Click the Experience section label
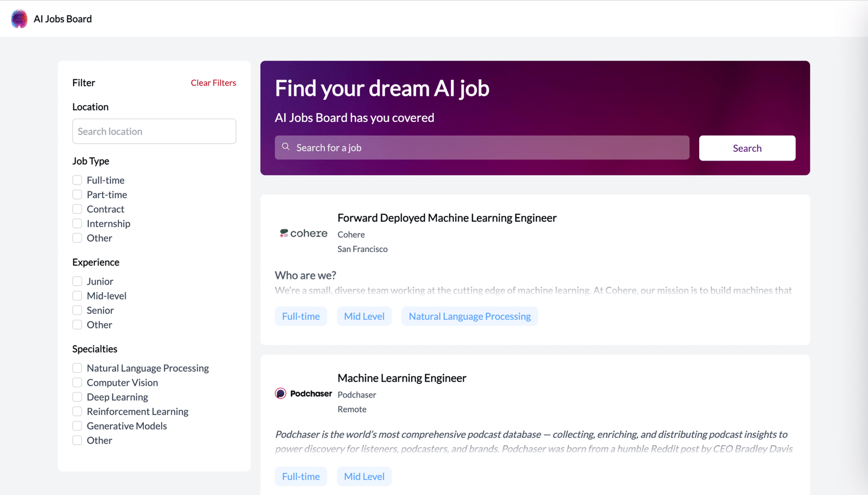 (95, 262)
